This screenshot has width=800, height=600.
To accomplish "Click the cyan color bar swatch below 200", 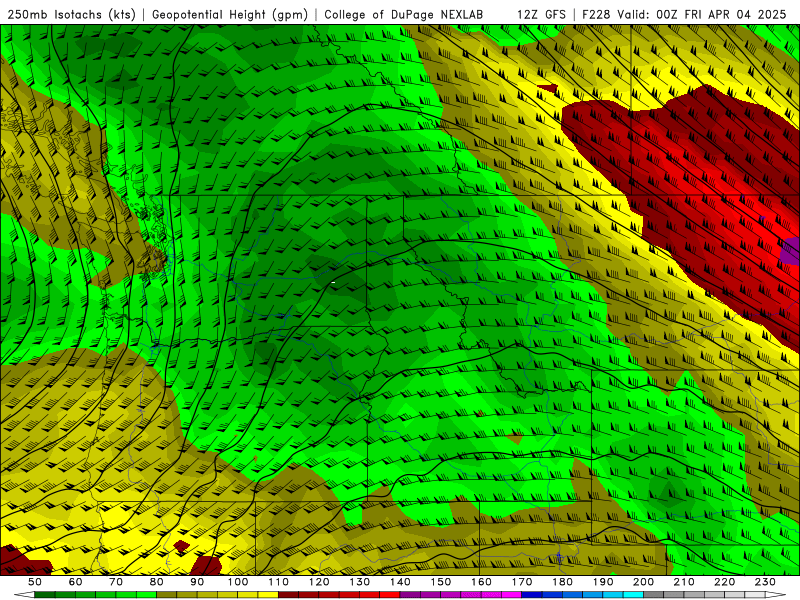I will [x=633, y=595].
